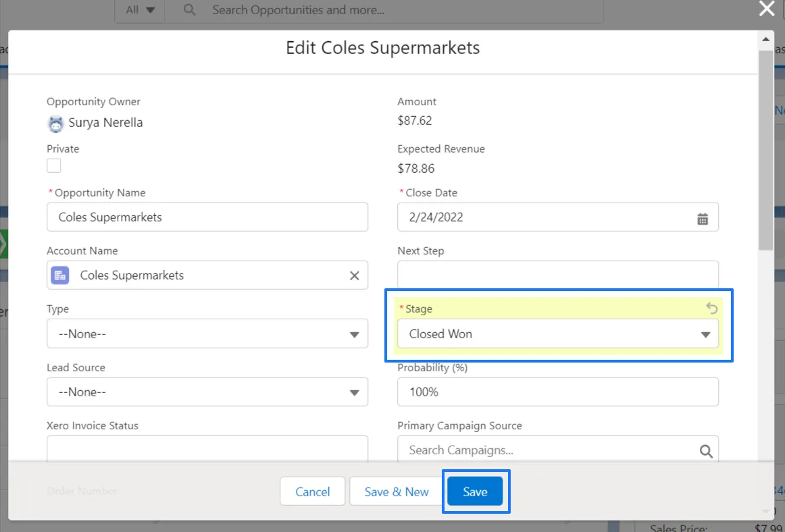Click the Close Date input field

pyautogui.click(x=558, y=217)
